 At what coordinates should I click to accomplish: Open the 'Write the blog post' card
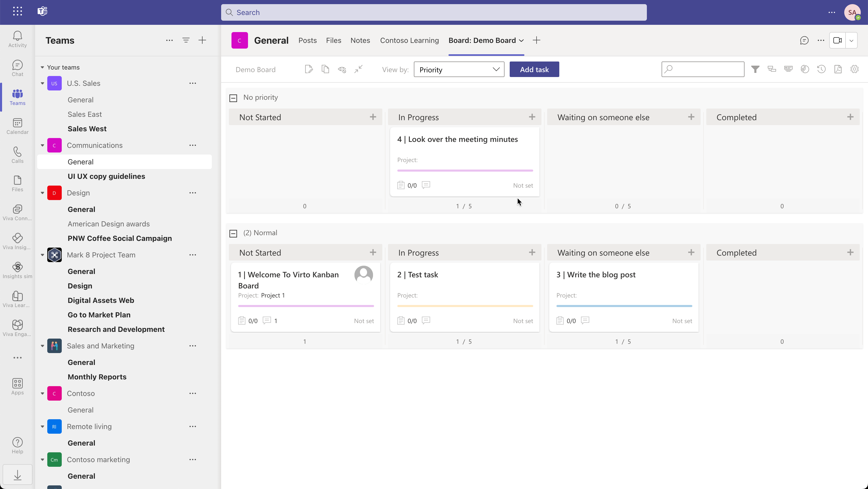point(624,297)
